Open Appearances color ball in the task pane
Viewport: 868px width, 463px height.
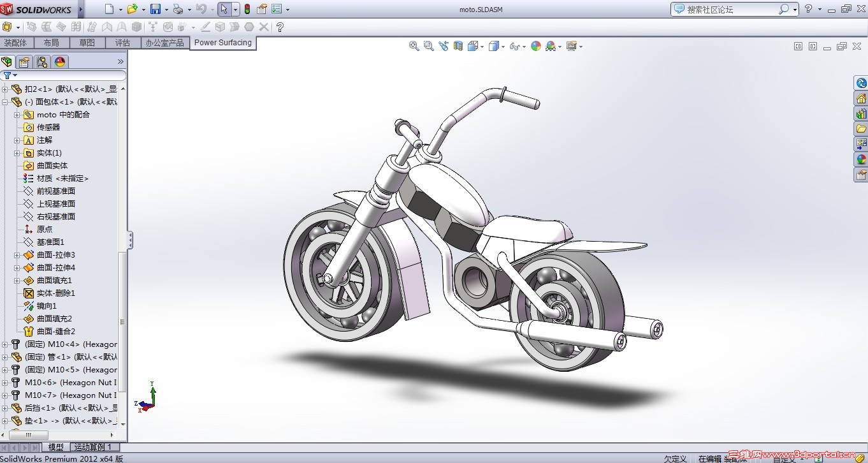[x=861, y=159]
